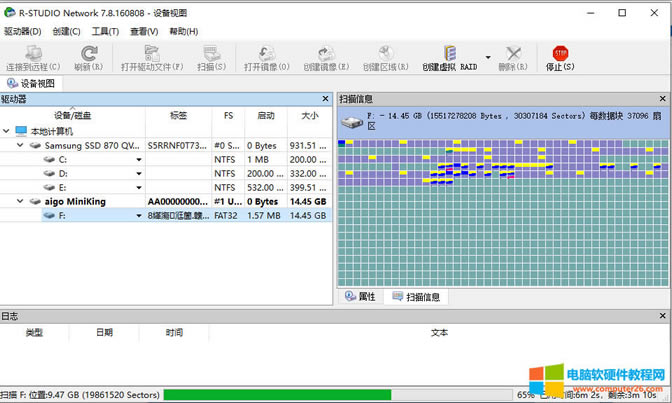The image size is (672, 403).
Task: Open the 工具(T) menu
Action: point(105,32)
